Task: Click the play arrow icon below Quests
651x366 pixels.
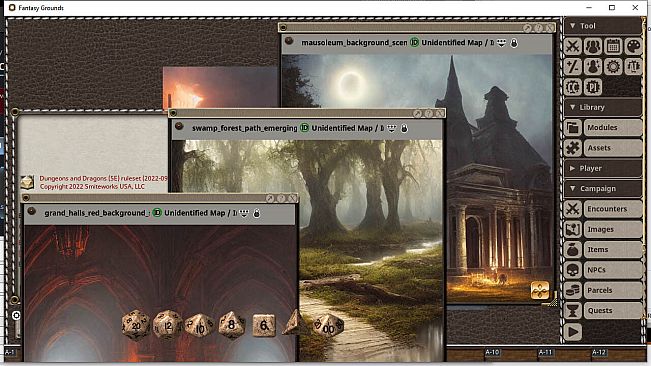Action: [573, 332]
